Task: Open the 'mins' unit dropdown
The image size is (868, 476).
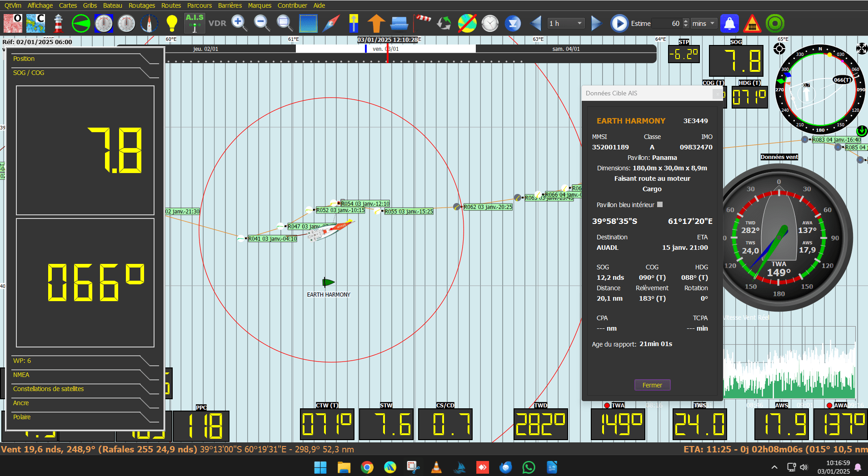Action: coord(704,23)
